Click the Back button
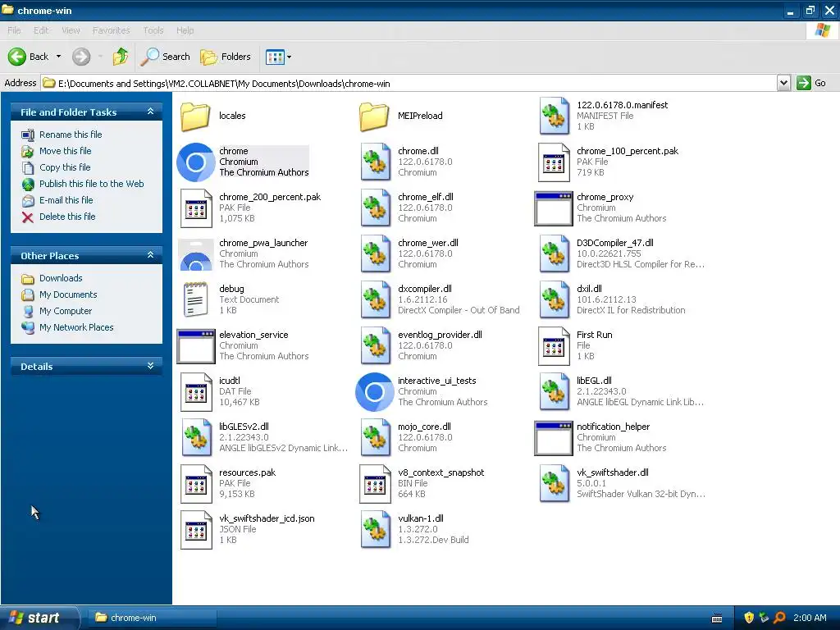Image resolution: width=840 pixels, height=630 pixels. (x=29, y=57)
